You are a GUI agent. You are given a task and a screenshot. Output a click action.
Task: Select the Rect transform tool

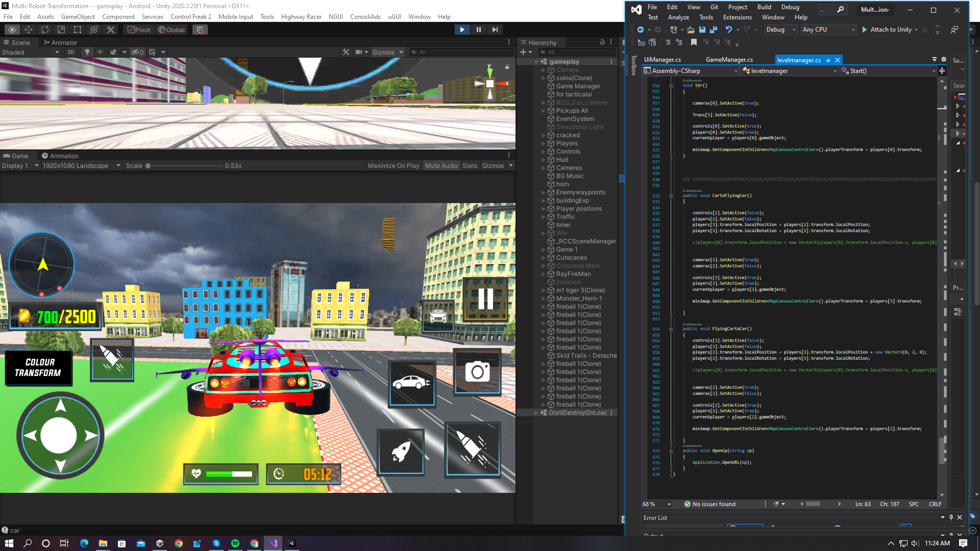78,30
